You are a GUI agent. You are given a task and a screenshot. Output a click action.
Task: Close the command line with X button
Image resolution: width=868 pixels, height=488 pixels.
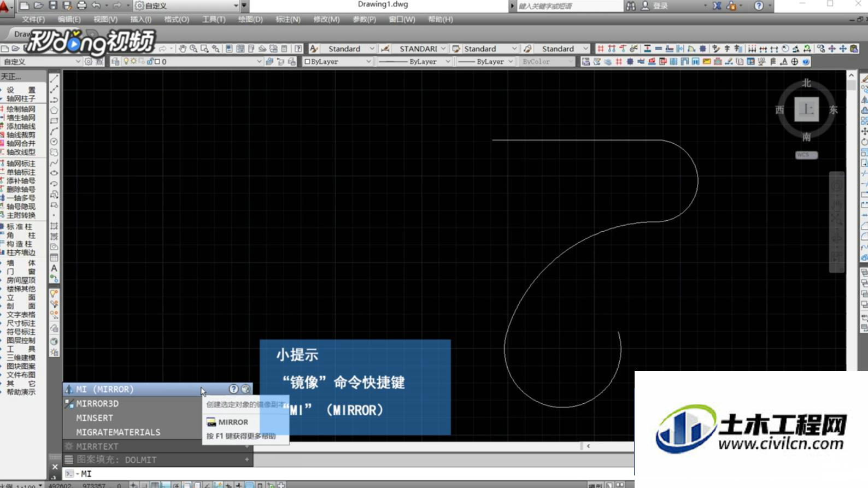tap(55, 467)
